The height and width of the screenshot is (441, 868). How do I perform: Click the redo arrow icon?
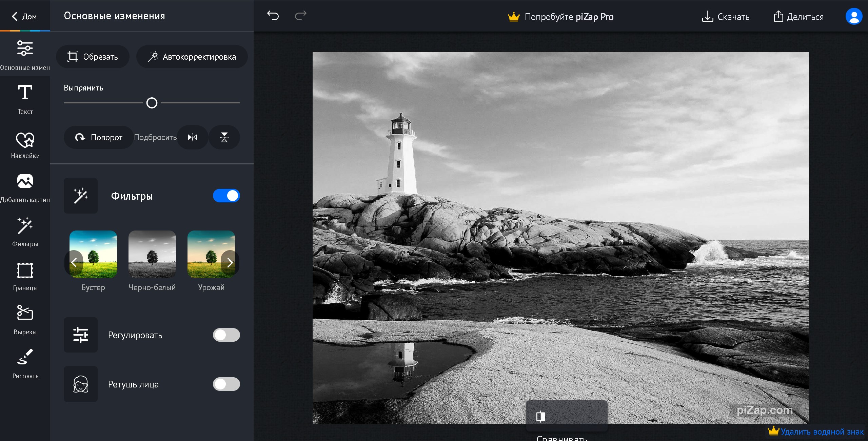[x=300, y=16]
